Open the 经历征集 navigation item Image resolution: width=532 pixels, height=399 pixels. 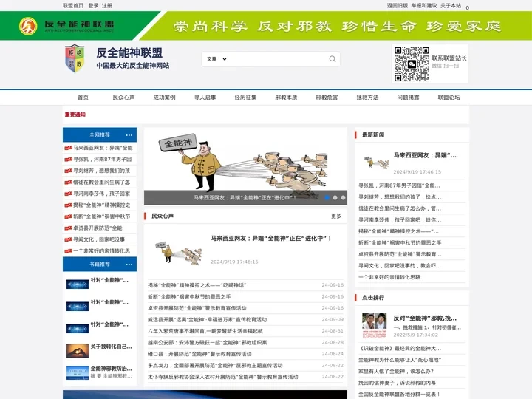pos(245,98)
